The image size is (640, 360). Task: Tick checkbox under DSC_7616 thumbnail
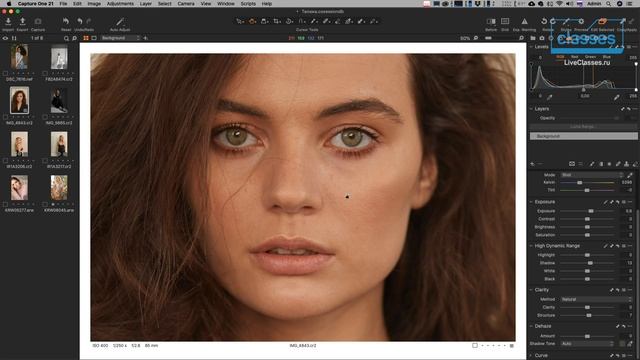(x=5, y=73)
